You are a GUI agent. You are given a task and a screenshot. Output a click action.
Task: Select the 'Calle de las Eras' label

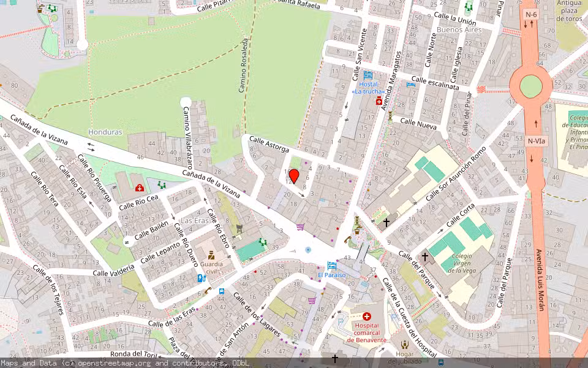[172, 317]
